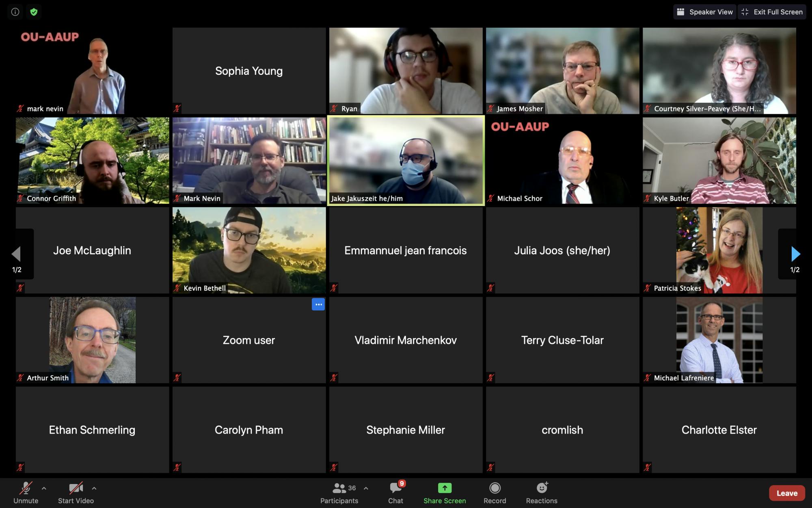This screenshot has width=812, height=508.
Task: Open the meeting info icon
Action: (15, 12)
